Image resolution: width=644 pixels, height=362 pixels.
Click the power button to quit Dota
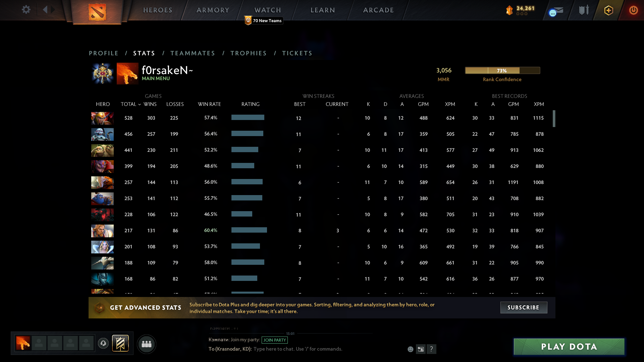(x=633, y=10)
